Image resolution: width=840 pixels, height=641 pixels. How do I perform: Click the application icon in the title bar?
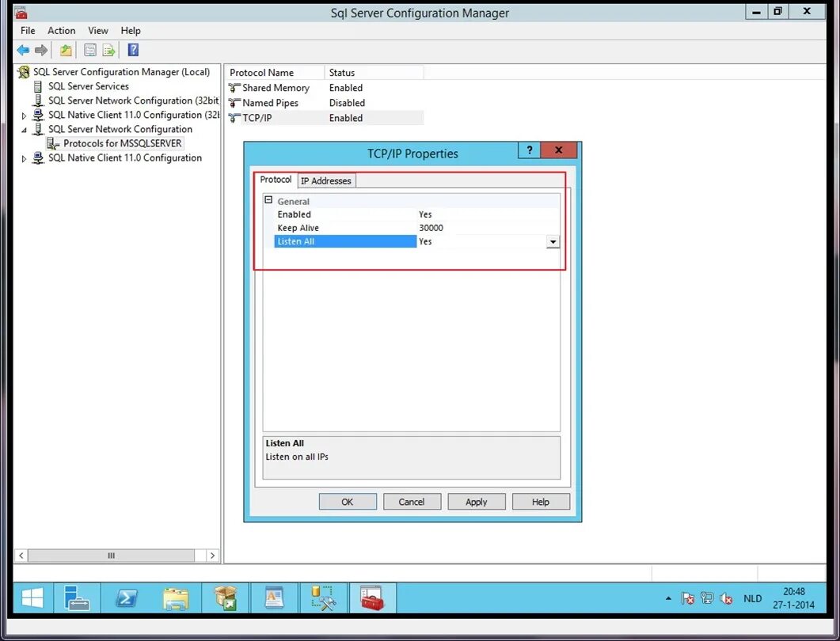click(21, 13)
